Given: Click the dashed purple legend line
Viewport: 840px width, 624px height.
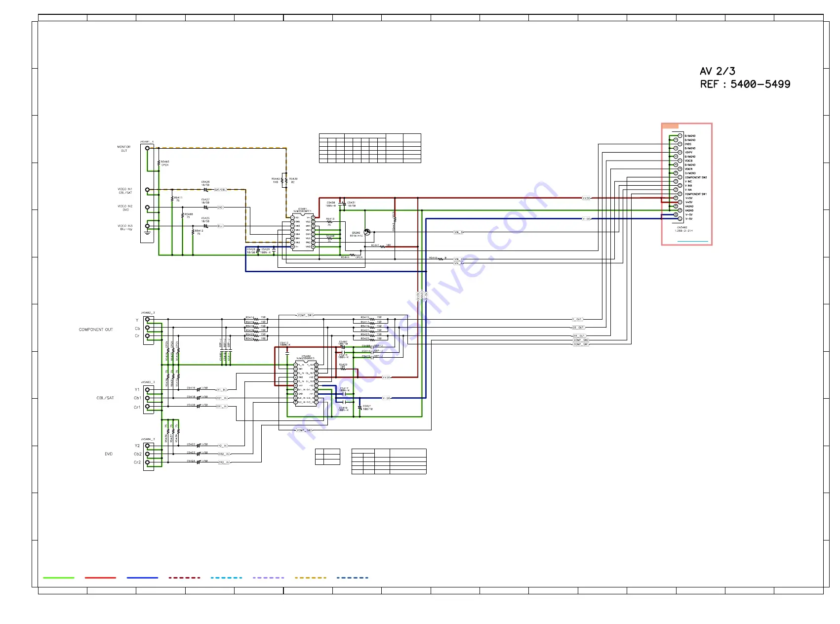Looking at the screenshot, I should pos(269,578).
